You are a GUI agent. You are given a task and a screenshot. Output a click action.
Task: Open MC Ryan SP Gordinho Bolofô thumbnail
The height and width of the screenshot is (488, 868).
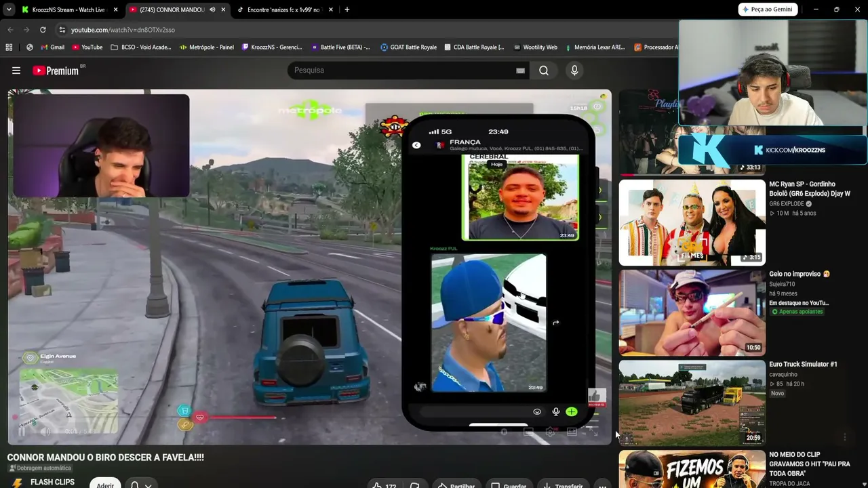[692, 222]
